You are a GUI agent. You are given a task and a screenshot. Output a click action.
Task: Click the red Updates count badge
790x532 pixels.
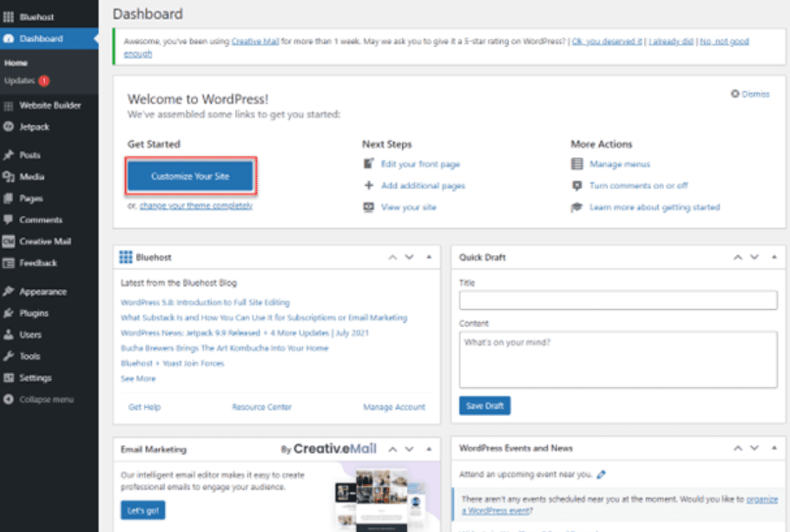pos(44,81)
